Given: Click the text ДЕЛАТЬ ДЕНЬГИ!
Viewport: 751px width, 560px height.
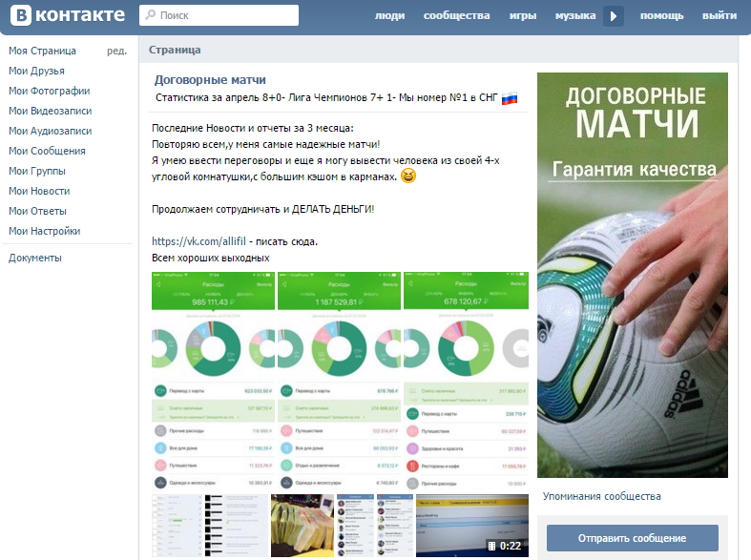Looking at the screenshot, I should (x=333, y=209).
